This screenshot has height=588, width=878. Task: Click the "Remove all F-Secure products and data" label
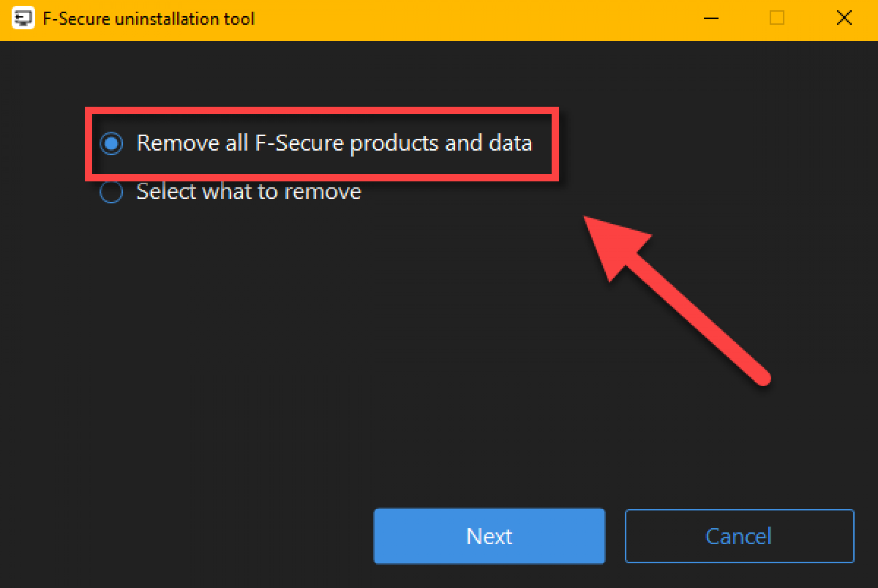pyautogui.click(x=334, y=143)
